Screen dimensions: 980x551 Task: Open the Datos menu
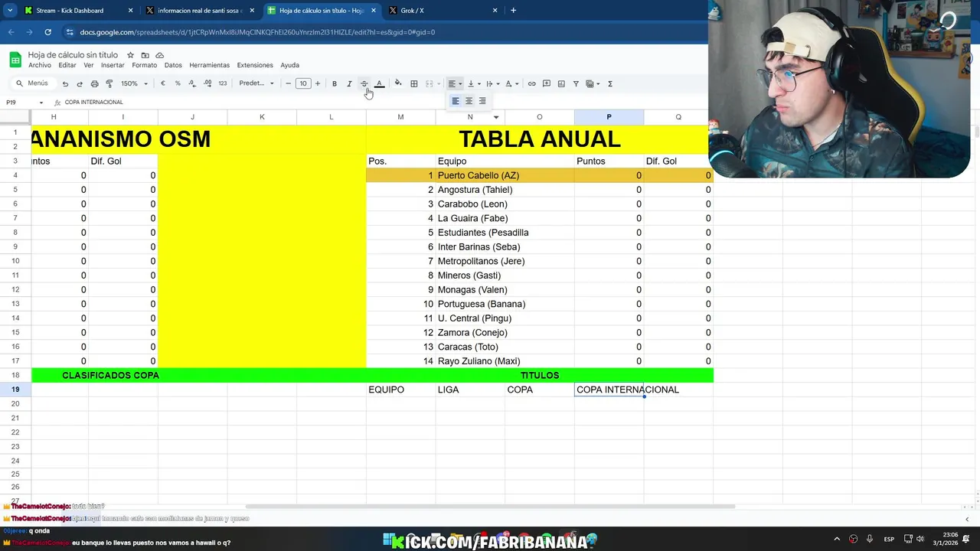tap(173, 65)
